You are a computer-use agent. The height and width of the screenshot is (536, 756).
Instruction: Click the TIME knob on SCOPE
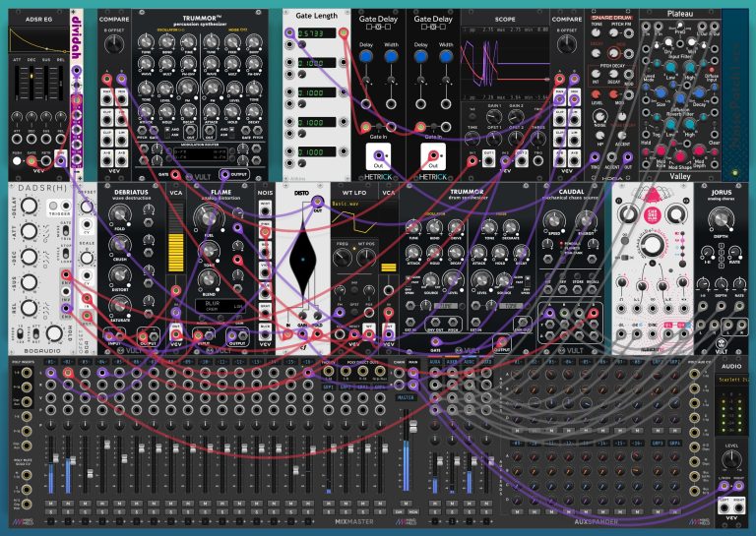point(472,139)
